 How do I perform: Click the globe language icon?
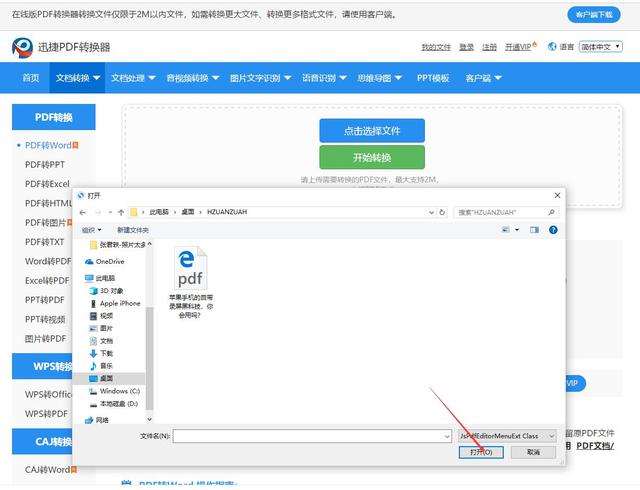point(552,47)
